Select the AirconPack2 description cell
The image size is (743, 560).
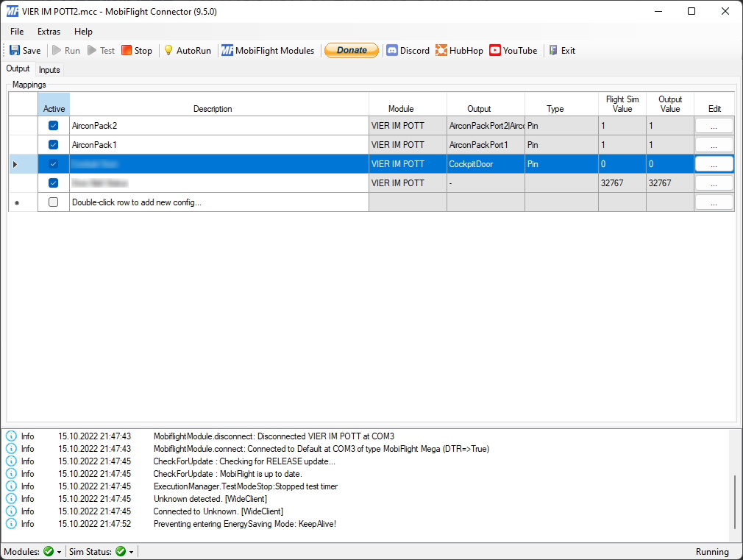219,126
